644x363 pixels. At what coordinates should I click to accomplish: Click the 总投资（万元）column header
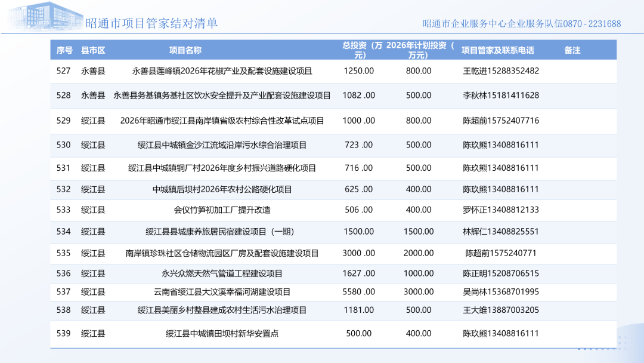[363, 50]
